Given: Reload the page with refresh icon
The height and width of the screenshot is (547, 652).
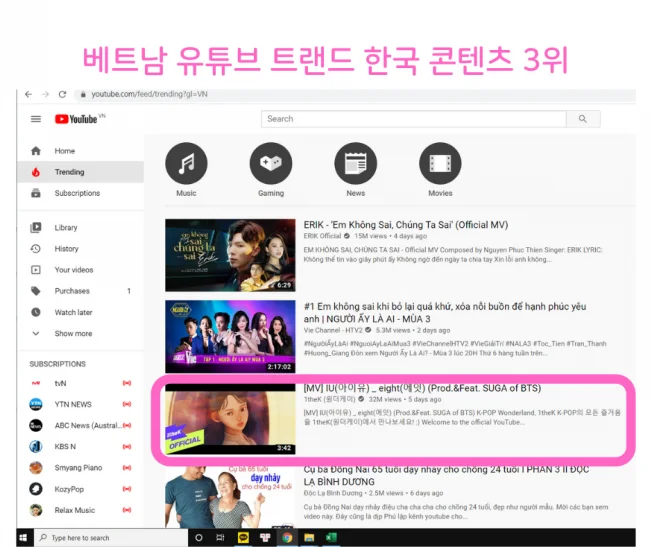Looking at the screenshot, I should tap(62, 94).
